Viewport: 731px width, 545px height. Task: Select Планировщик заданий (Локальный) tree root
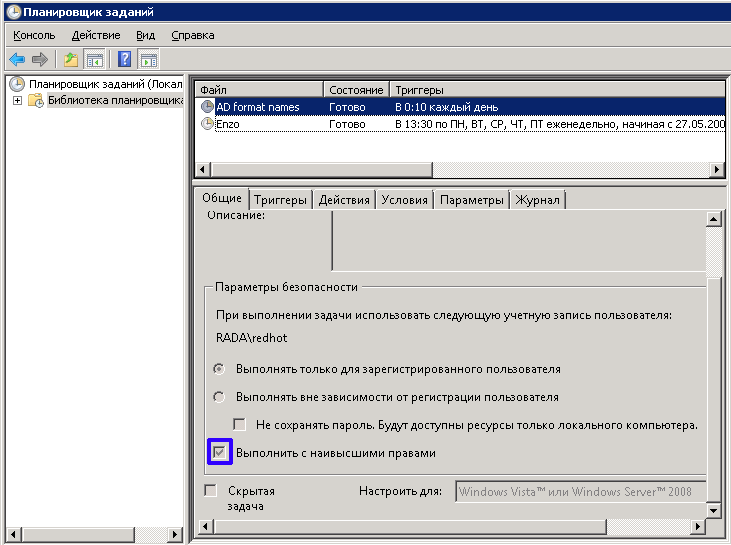point(105,84)
